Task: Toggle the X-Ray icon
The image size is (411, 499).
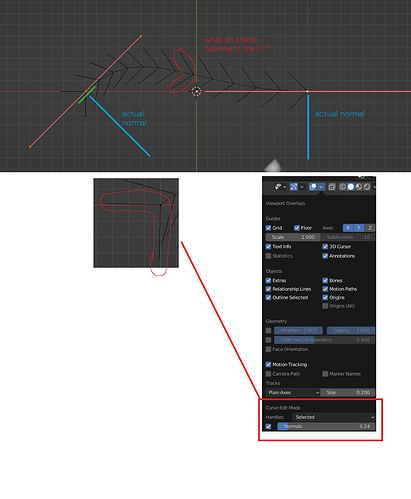Action: [x=332, y=187]
